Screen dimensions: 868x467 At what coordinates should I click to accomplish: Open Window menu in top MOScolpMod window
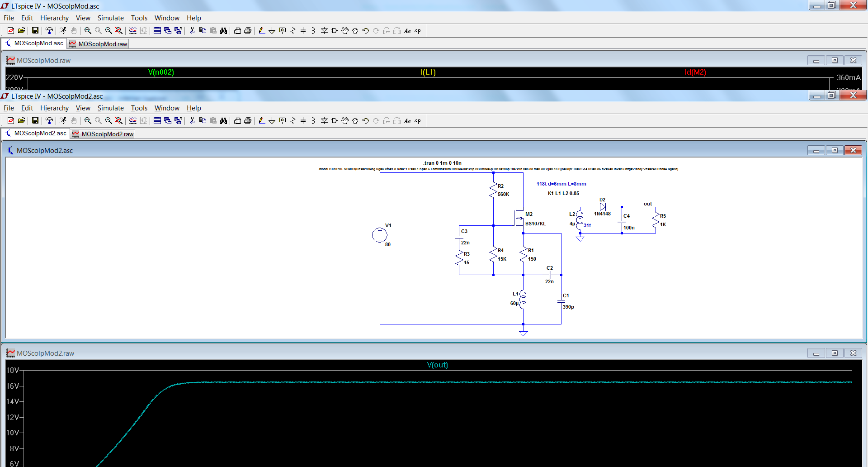(x=167, y=18)
